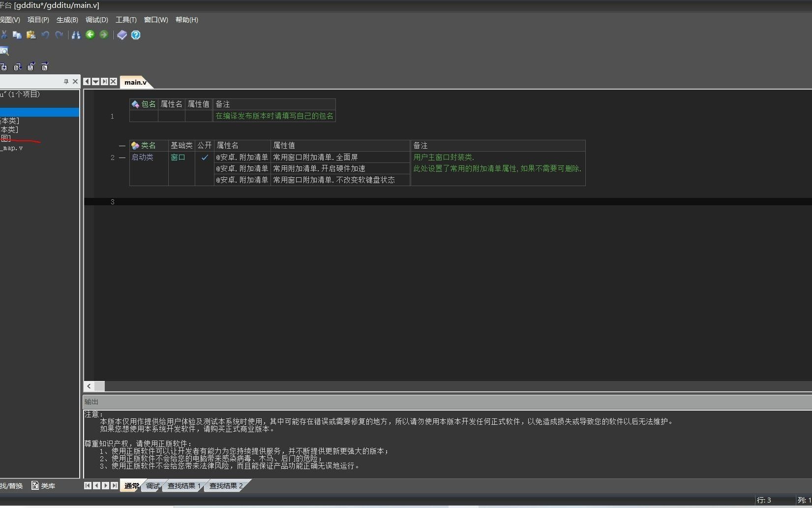
Task: Click the package name remark 在编译发布版本时请填写自己的包名
Action: [x=274, y=116]
